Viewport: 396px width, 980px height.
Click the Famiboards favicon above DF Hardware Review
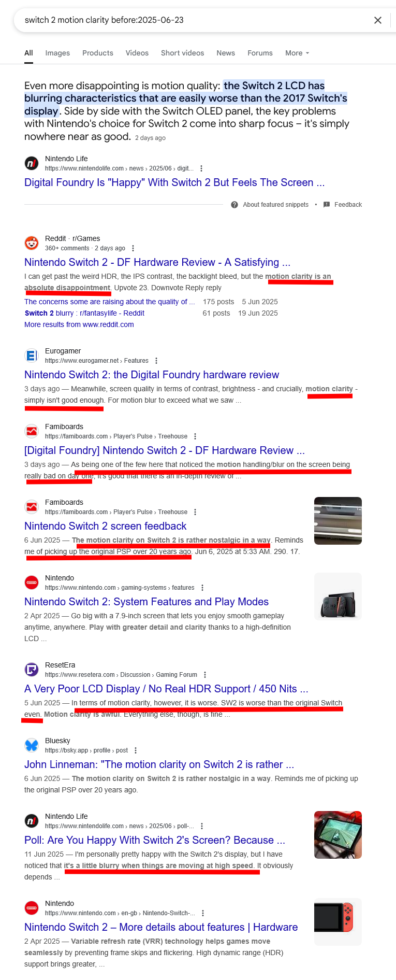point(32,431)
